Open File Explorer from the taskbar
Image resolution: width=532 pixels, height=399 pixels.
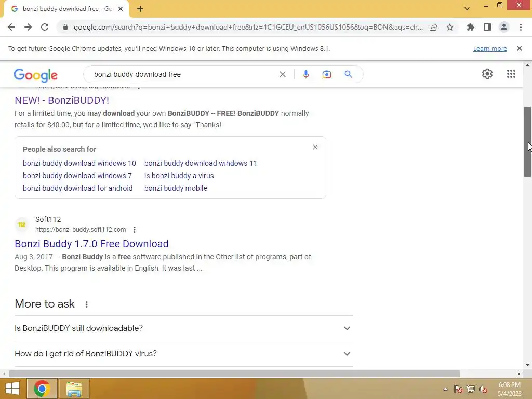[x=74, y=389]
